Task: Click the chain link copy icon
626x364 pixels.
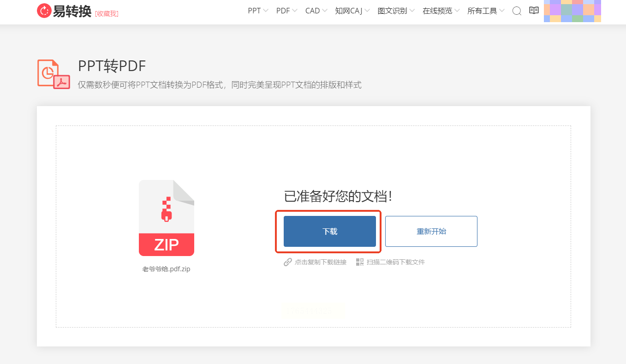Action: 288,262
